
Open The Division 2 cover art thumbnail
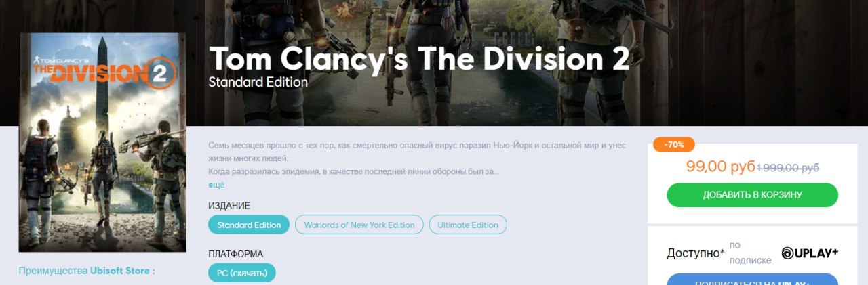pyautogui.click(x=102, y=142)
